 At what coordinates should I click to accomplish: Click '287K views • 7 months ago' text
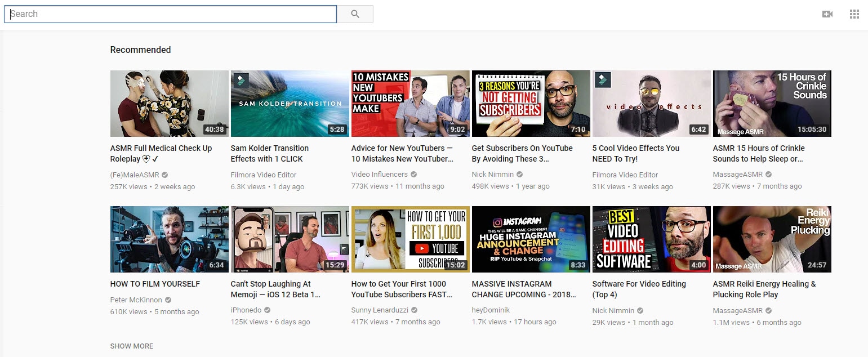coord(758,186)
